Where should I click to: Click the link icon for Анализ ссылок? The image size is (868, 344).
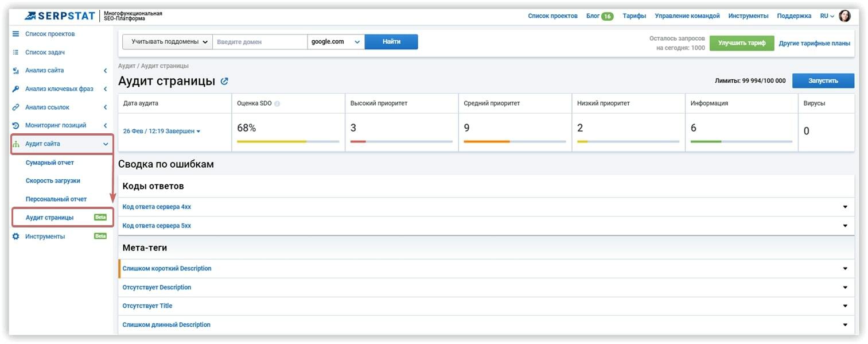(x=16, y=107)
